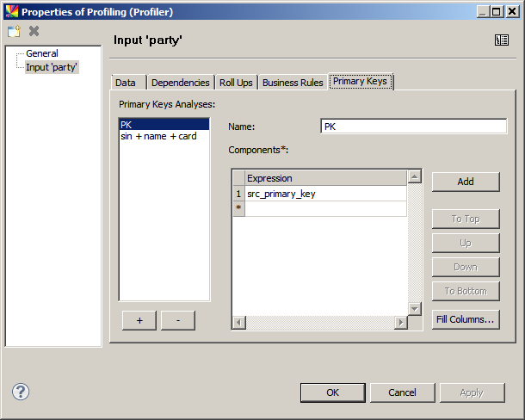Open the Fill Columns dialog
This screenshot has width=525, height=420.
point(465,319)
